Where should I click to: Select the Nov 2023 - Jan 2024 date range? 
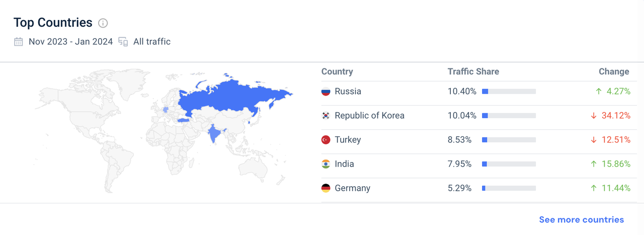pos(70,42)
